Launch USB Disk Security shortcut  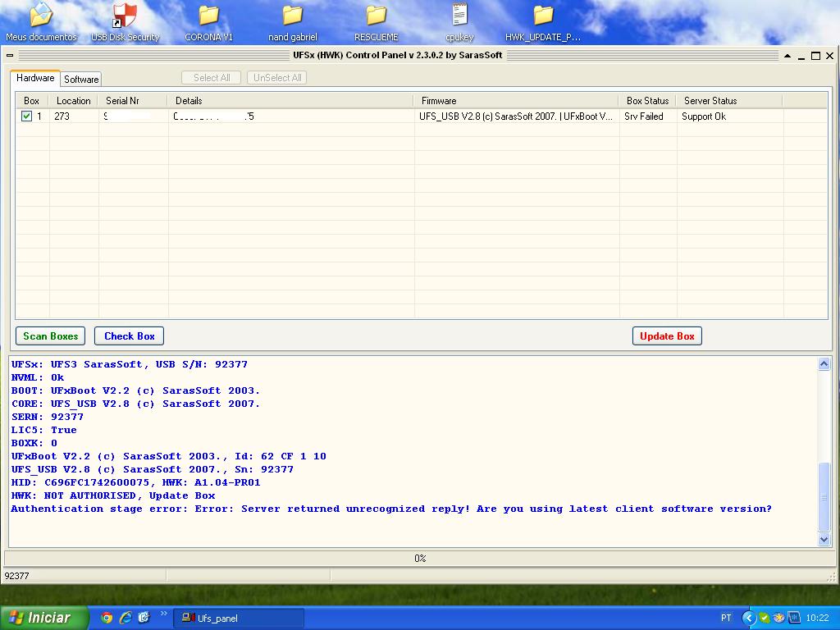click(125, 21)
